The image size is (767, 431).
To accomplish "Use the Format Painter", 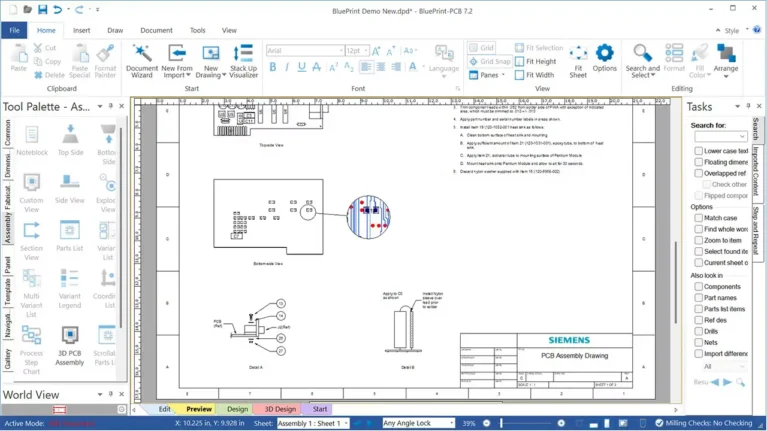I will tap(105, 61).
